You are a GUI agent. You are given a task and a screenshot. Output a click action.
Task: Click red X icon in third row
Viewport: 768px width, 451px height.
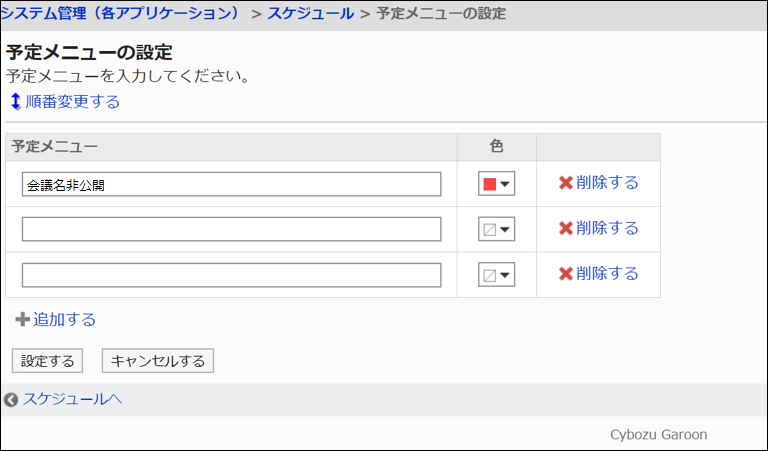566,274
